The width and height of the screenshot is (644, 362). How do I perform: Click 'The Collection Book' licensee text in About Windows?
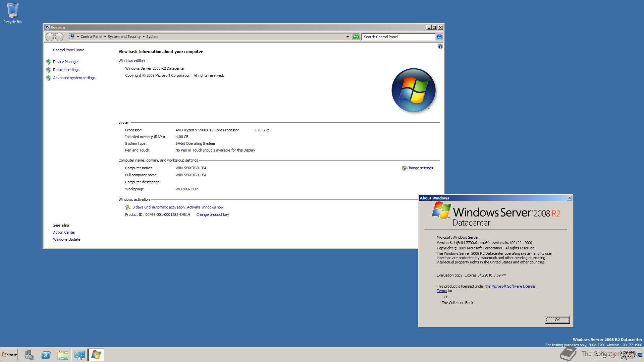click(x=457, y=303)
